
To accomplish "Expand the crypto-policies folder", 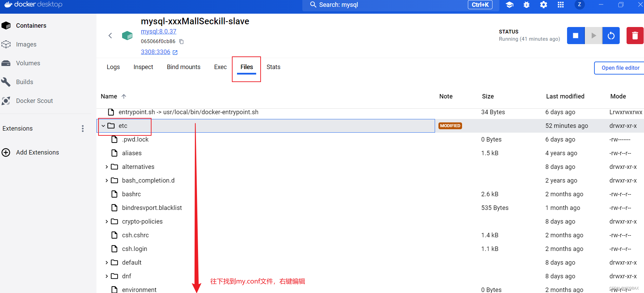I will (107, 222).
